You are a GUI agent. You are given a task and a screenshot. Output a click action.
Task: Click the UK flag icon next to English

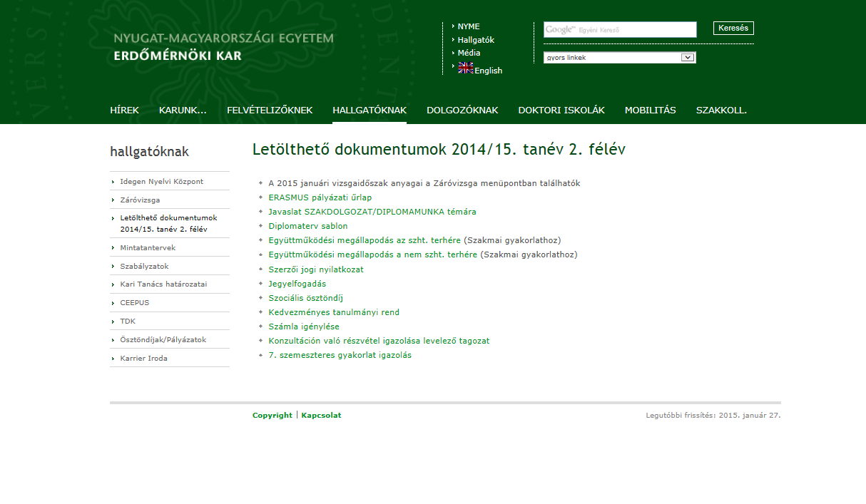click(466, 68)
